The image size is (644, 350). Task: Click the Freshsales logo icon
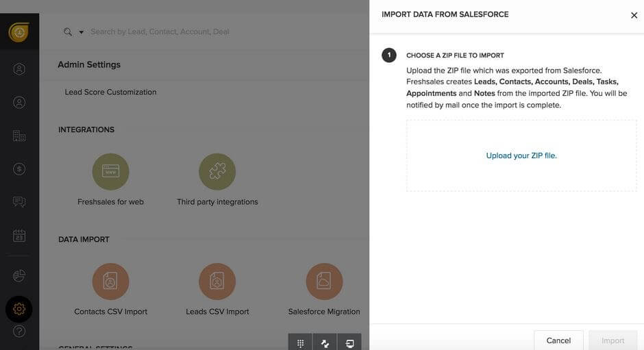click(19, 32)
